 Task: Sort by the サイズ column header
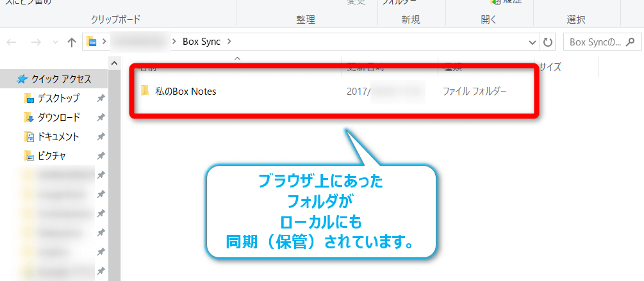[x=550, y=66]
